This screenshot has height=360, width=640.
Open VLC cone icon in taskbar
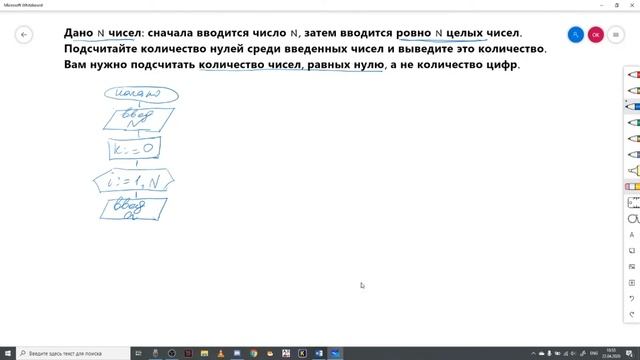220,353
